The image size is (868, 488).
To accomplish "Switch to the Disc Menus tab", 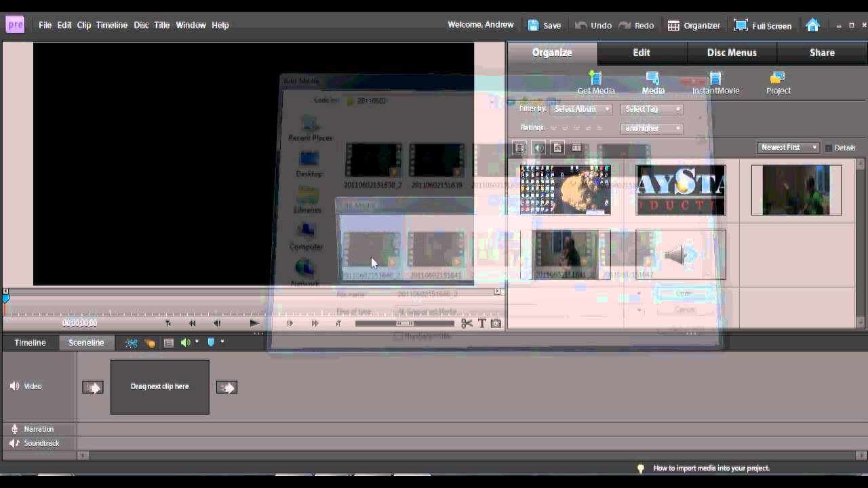I will click(x=732, y=52).
